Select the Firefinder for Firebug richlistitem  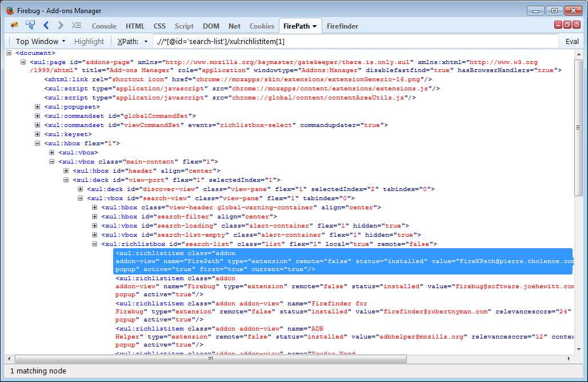(x=344, y=312)
